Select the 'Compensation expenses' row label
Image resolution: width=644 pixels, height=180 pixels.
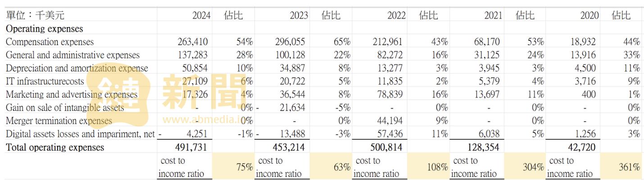pyautogui.click(x=50, y=42)
